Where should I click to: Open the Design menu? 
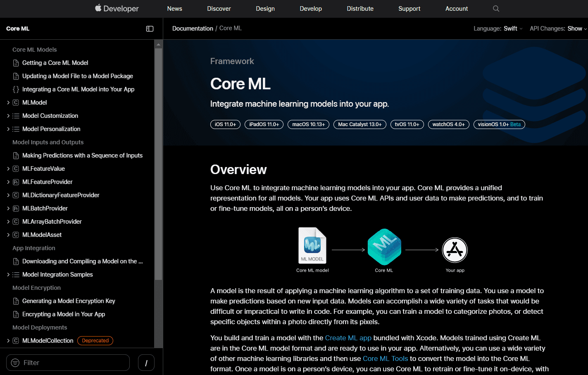click(x=265, y=9)
